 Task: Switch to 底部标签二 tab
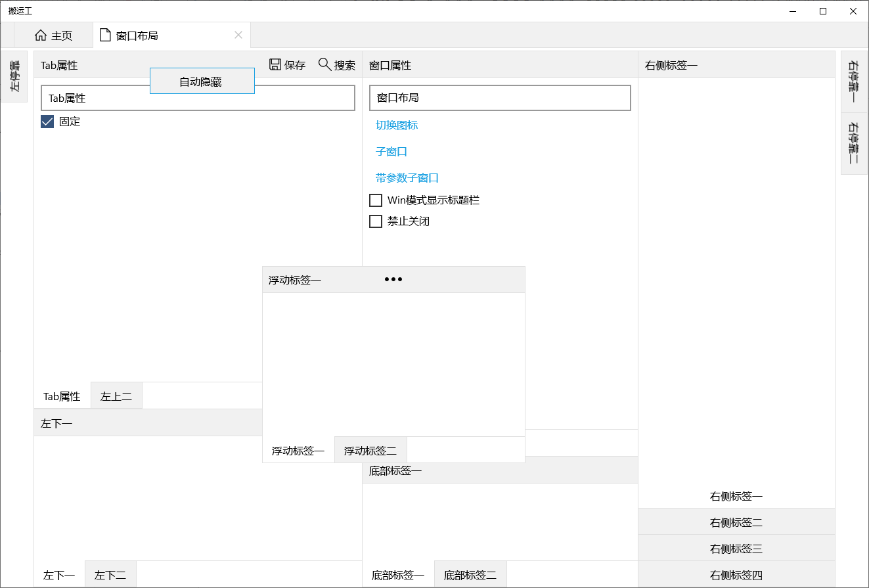click(470, 575)
